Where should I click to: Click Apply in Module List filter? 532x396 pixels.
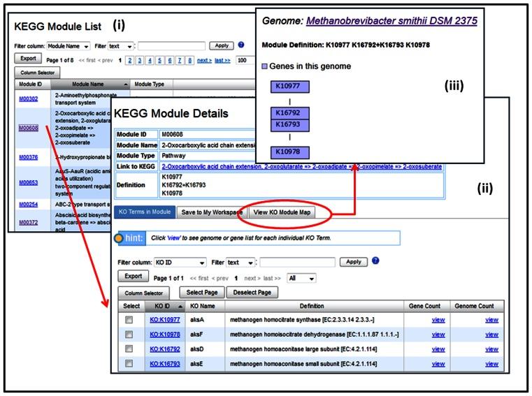(x=222, y=45)
